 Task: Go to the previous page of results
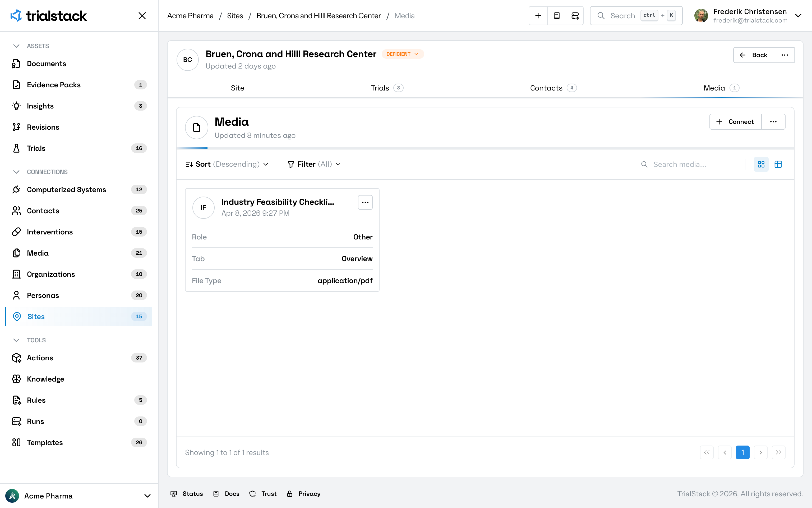click(725, 452)
